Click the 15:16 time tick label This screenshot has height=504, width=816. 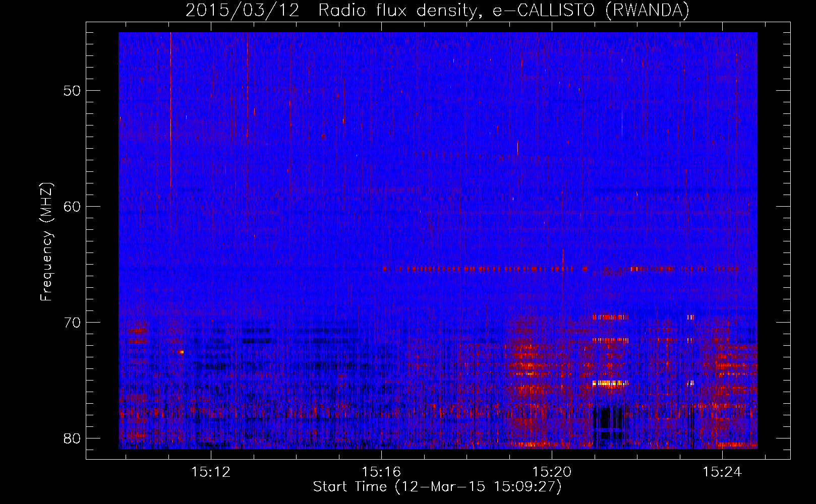381,472
